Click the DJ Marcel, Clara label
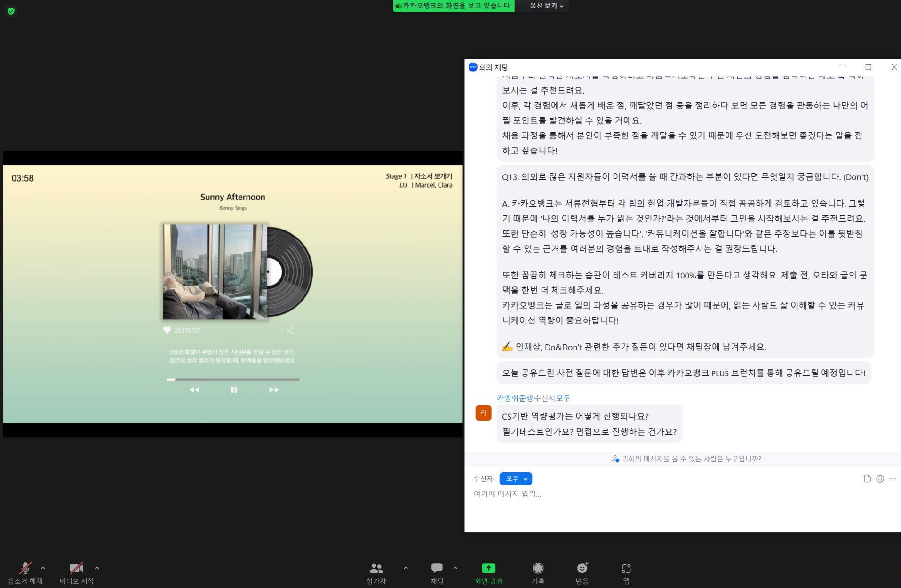Screen dimensions: 901x588 click(426, 185)
